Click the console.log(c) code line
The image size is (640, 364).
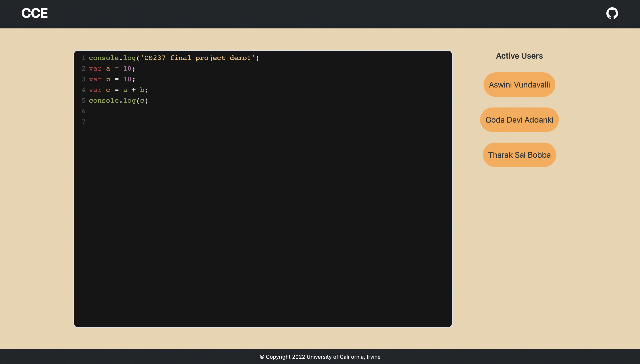pyautogui.click(x=118, y=101)
